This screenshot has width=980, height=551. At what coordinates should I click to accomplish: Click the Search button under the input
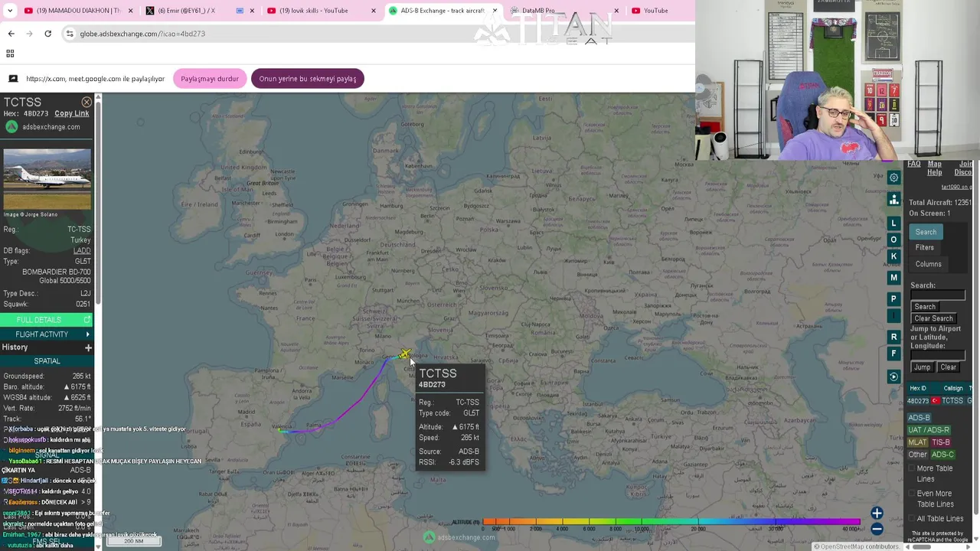[x=925, y=307]
